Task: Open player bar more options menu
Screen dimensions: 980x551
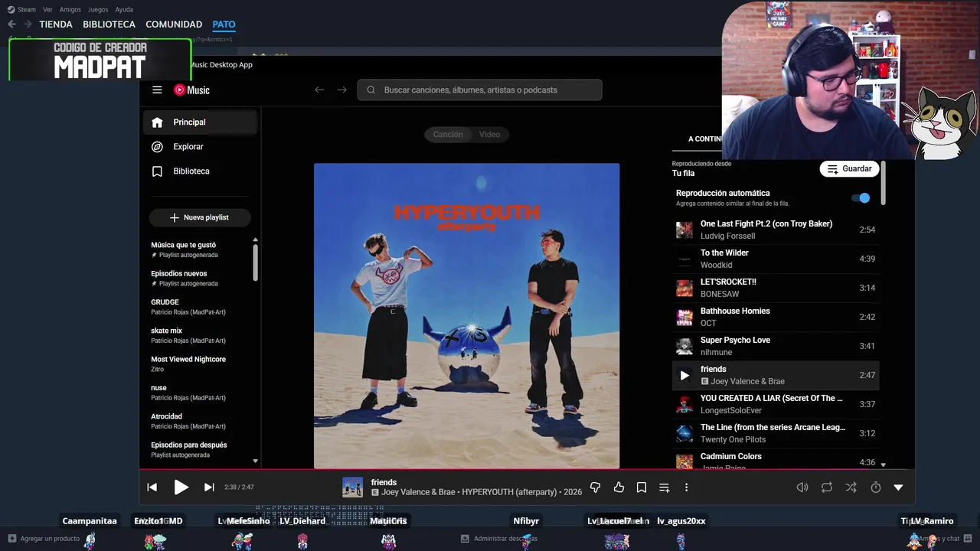Action: (686, 487)
